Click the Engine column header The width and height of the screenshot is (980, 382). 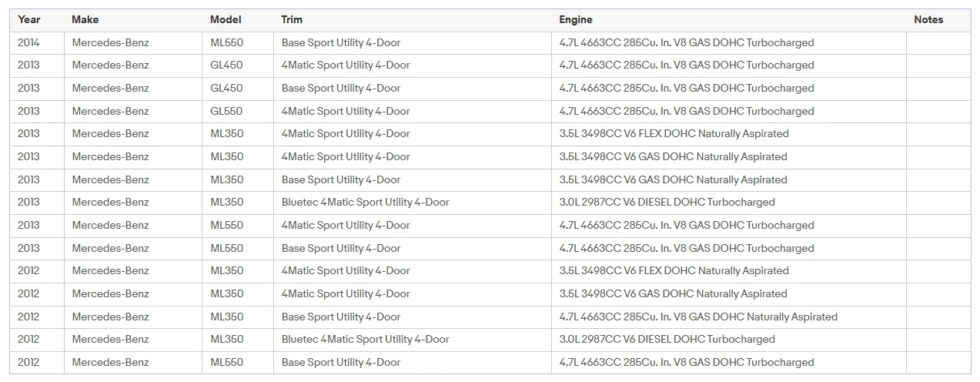(x=729, y=20)
